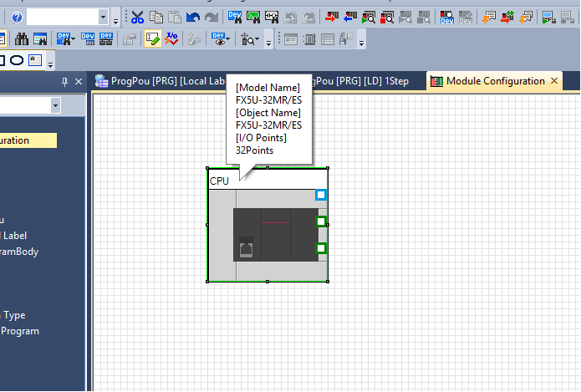Click the I/O check lightning icon

[171, 38]
